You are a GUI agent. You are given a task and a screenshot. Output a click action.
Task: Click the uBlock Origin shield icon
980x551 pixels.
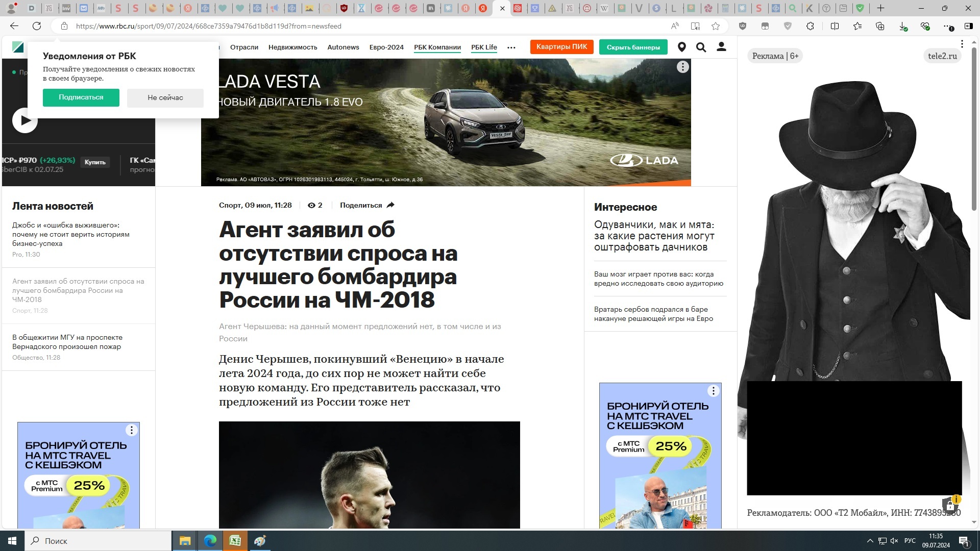click(743, 26)
